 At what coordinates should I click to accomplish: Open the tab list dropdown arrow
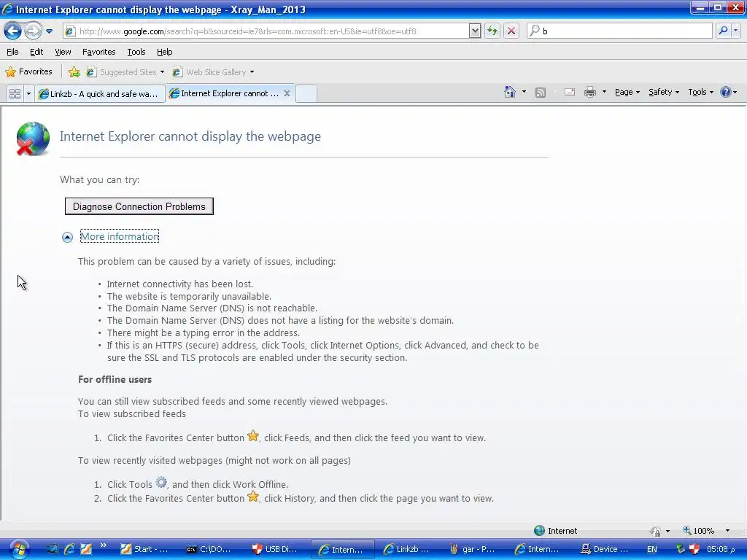[x=28, y=93]
